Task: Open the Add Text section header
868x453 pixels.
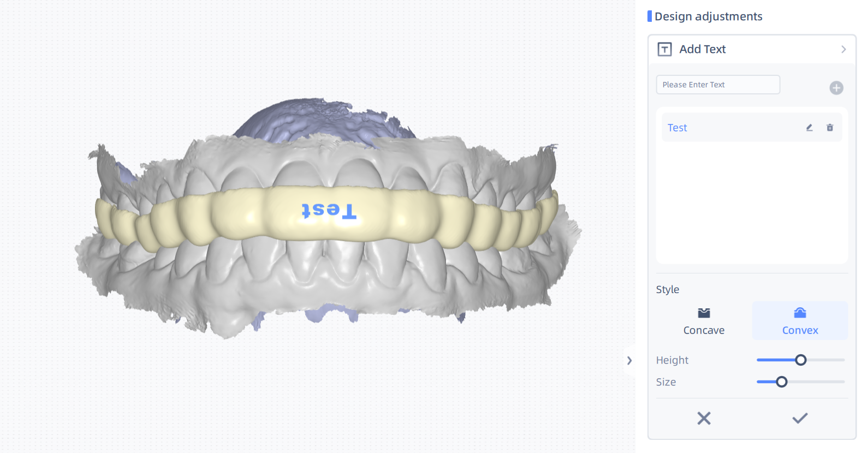Action: [752, 49]
